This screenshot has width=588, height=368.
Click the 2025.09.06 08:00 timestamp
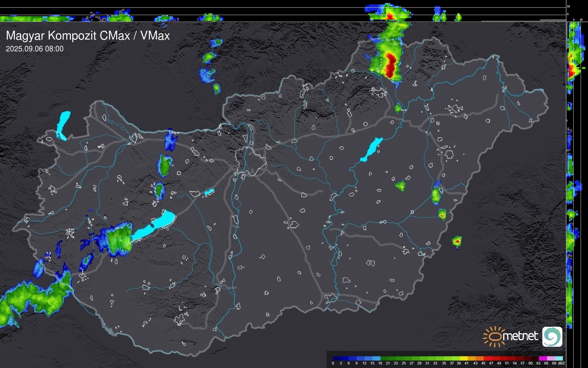(x=34, y=49)
